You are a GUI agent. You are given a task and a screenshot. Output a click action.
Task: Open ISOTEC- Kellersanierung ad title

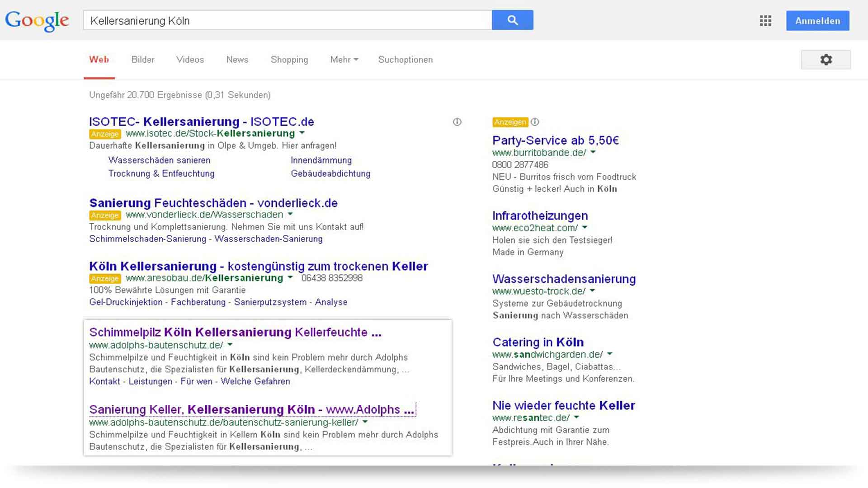(x=202, y=122)
